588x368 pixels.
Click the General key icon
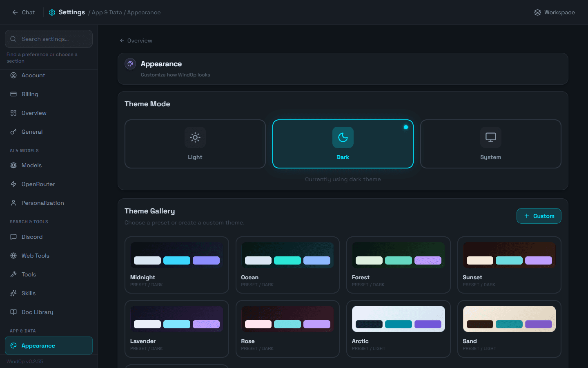coord(13,132)
